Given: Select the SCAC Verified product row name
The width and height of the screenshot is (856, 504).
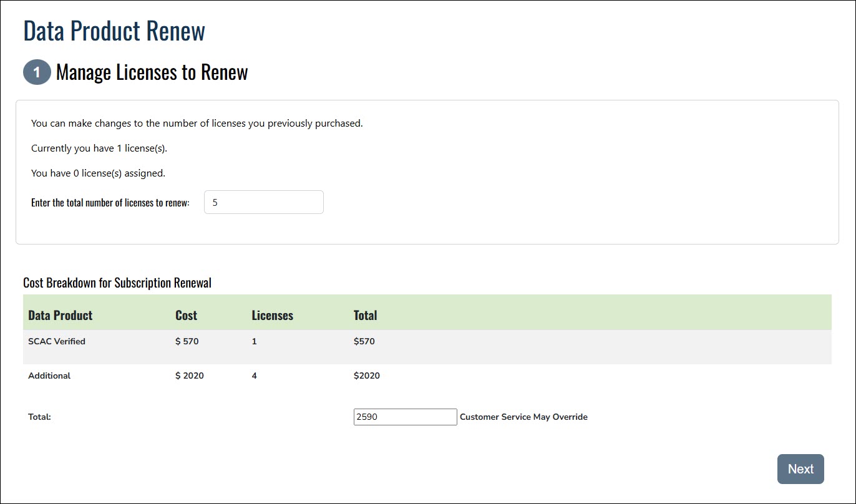Looking at the screenshot, I should (x=57, y=341).
